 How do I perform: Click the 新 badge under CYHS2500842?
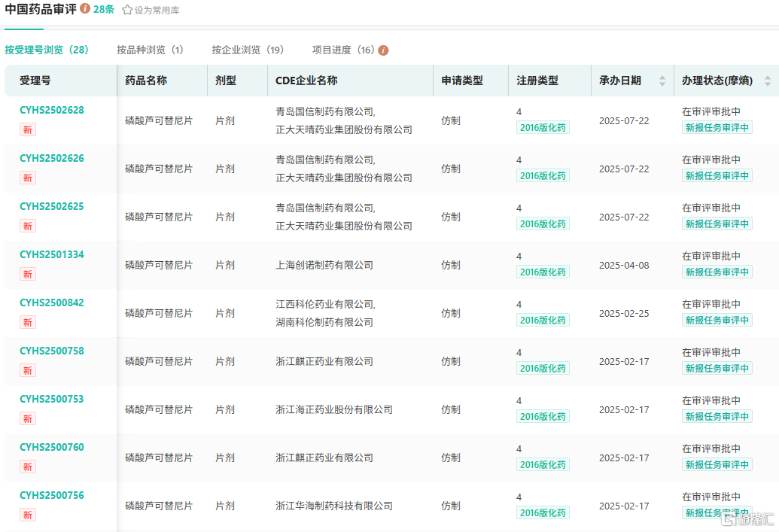coord(28,322)
